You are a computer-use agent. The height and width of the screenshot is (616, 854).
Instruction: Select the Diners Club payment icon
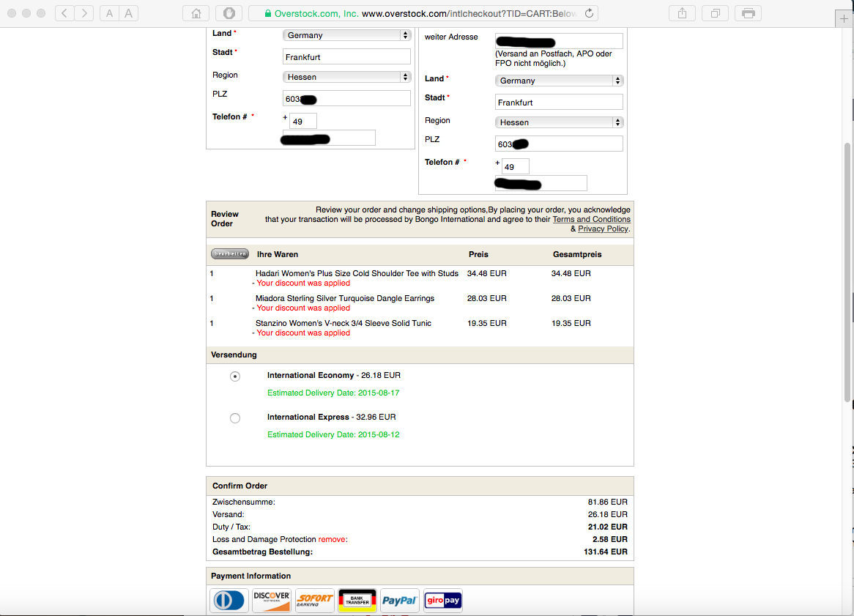tap(229, 600)
